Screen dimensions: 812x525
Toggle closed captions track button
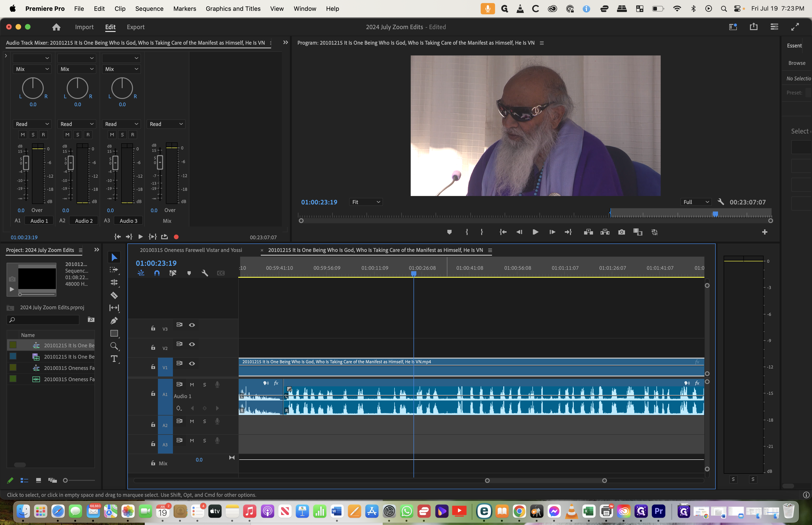click(221, 273)
